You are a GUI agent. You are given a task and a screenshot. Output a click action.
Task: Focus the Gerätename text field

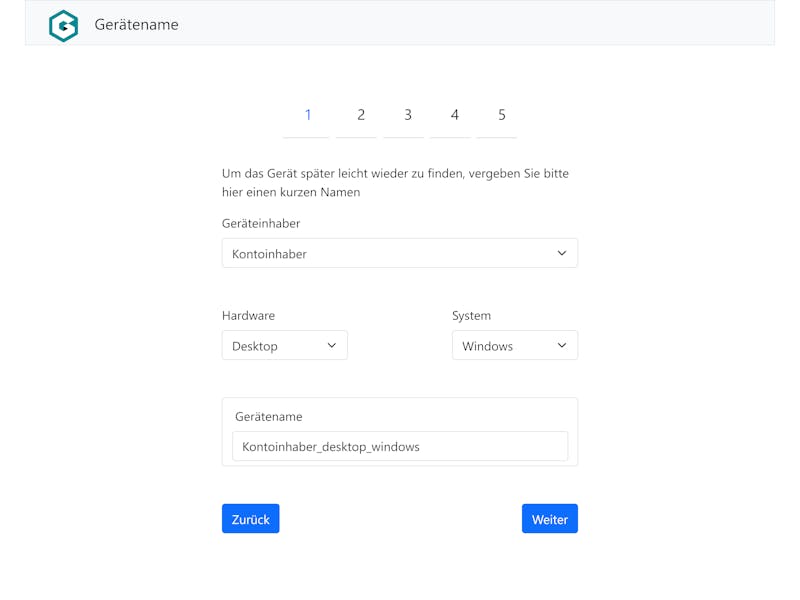399,446
